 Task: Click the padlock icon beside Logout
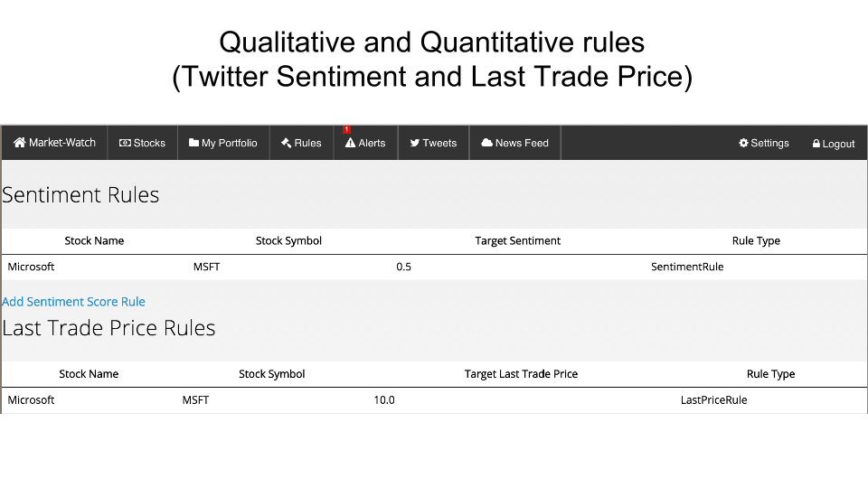pos(816,144)
